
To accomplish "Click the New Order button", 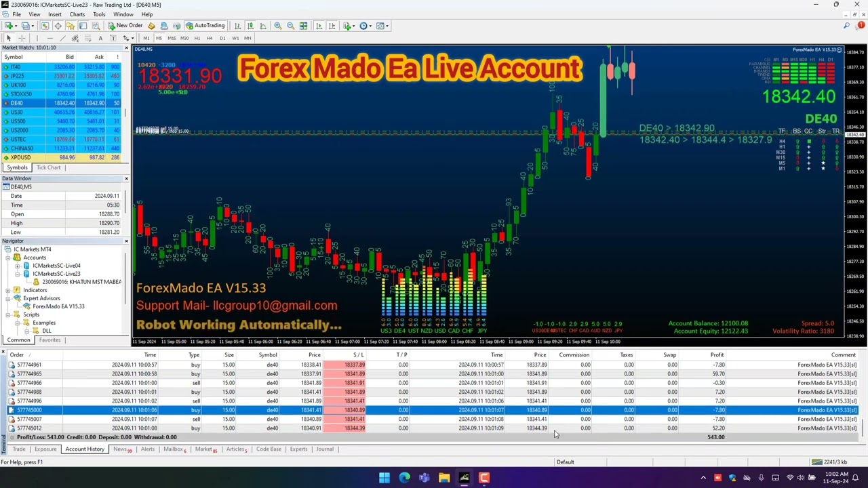I will click(x=125, y=26).
